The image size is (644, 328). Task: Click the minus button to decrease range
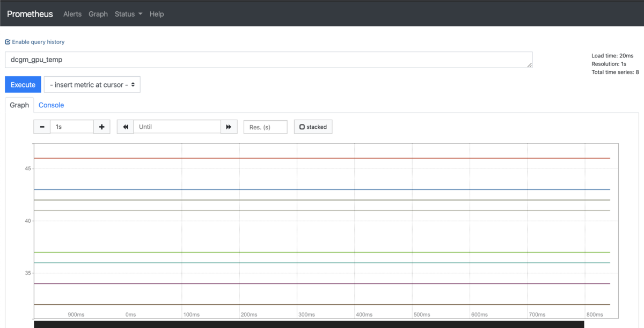pyautogui.click(x=42, y=127)
